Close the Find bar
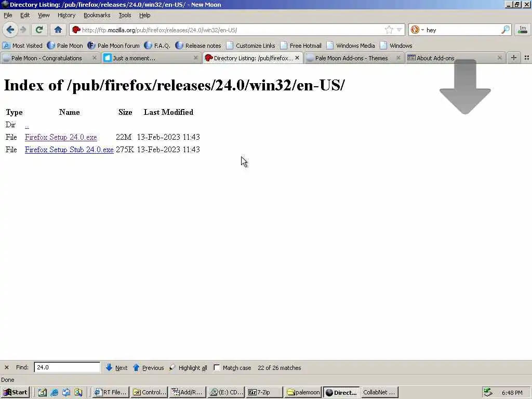This screenshot has width=532, height=399. click(x=6, y=367)
